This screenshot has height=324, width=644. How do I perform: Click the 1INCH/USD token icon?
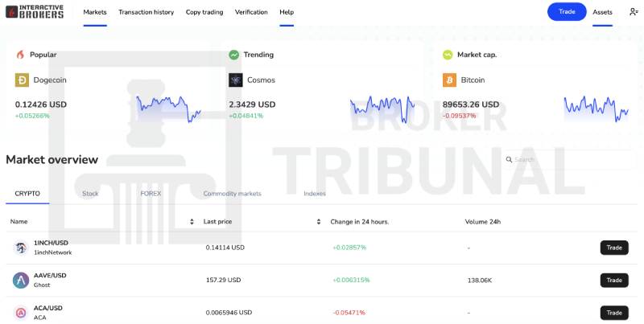click(x=21, y=248)
